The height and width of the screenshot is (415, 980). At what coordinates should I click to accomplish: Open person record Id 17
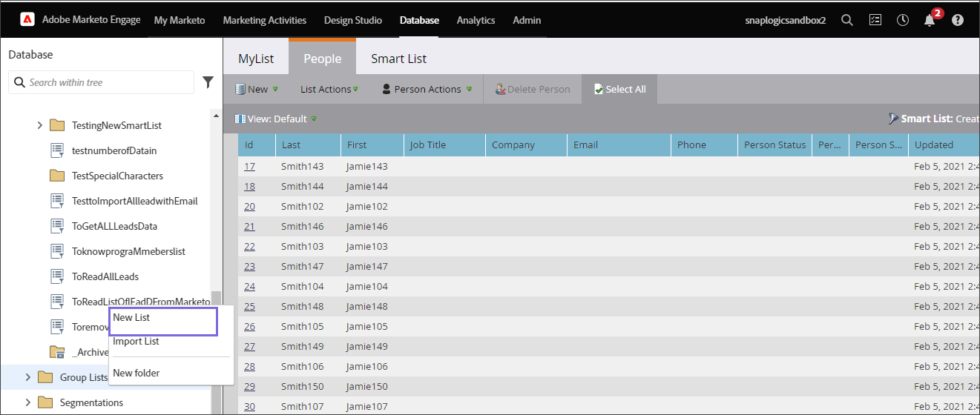point(249,166)
